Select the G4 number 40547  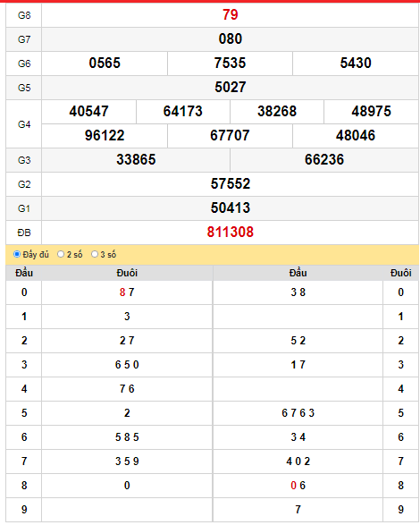point(89,111)
